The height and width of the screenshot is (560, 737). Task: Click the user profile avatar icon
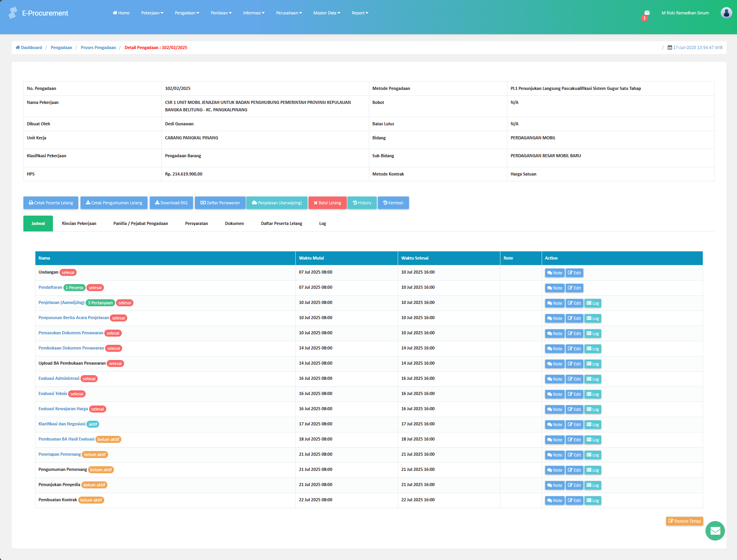[x=726, y=13]
